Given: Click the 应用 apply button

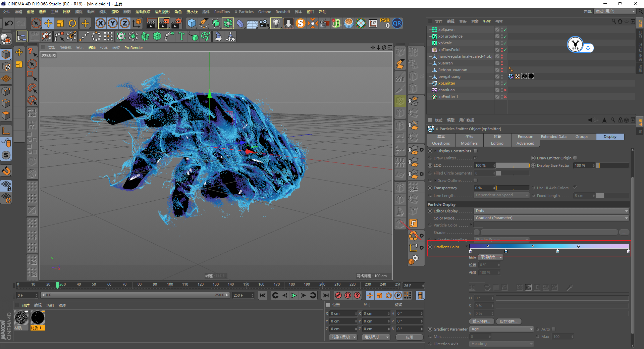Looking at the screenshot, I should 410,337.
